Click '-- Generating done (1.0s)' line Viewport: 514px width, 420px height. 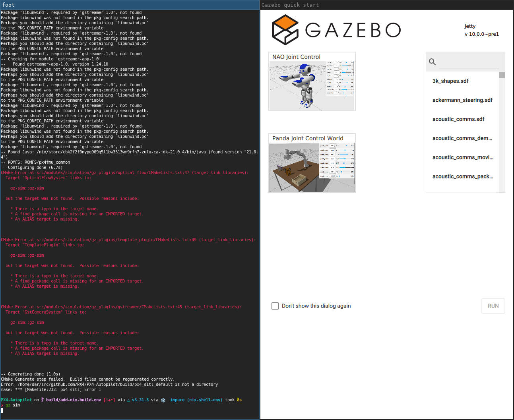point(30,374)
